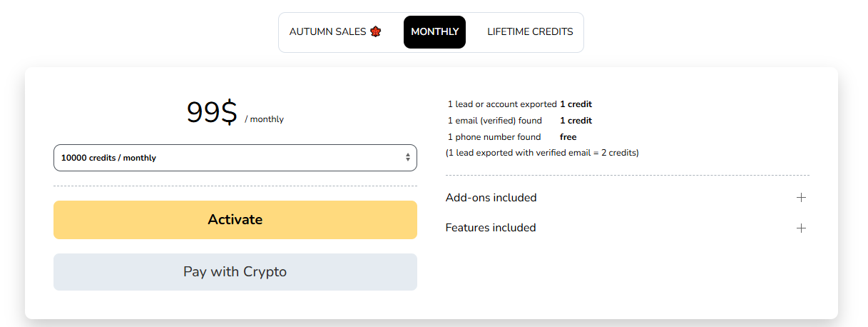Expand the Add-ons included section
868x327 pixels.
[491, 198]
